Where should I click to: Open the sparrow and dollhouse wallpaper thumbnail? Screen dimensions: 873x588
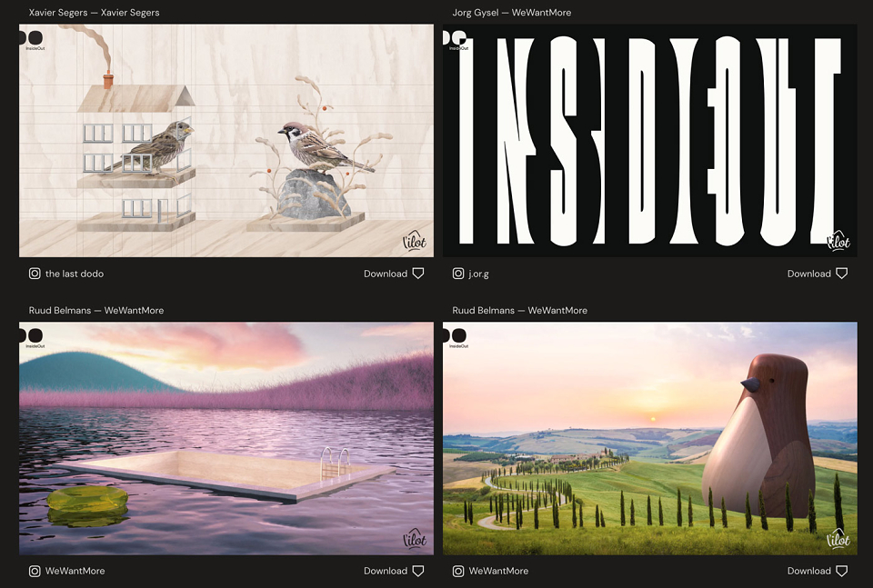coord(226,140)
